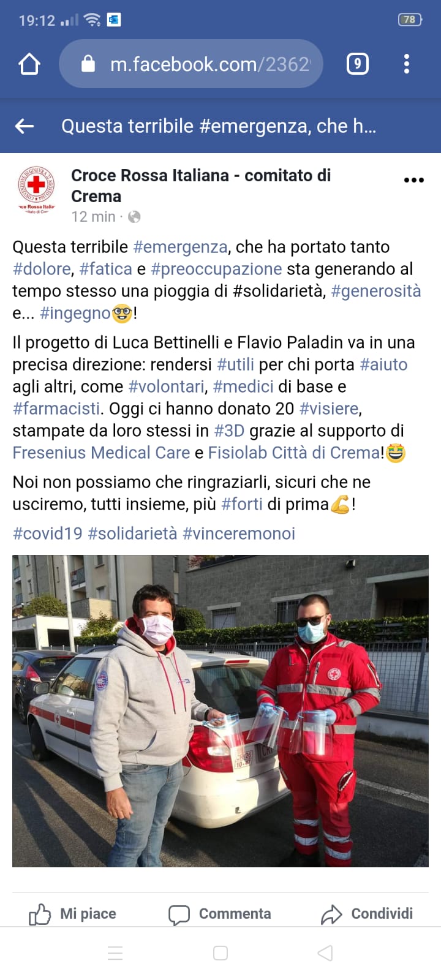View the photo of volunteers holding visors
This screenshot has height=980, width=441.
[x=221, y=711]
